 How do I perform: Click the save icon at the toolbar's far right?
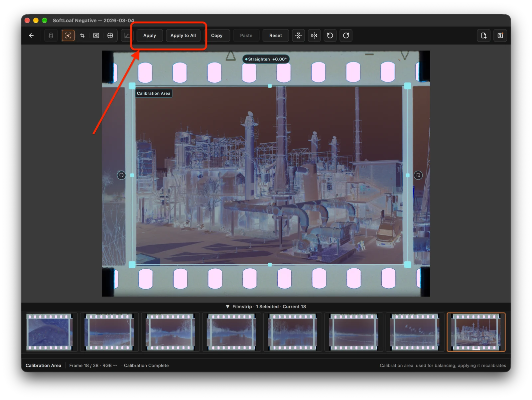(500, 36)
